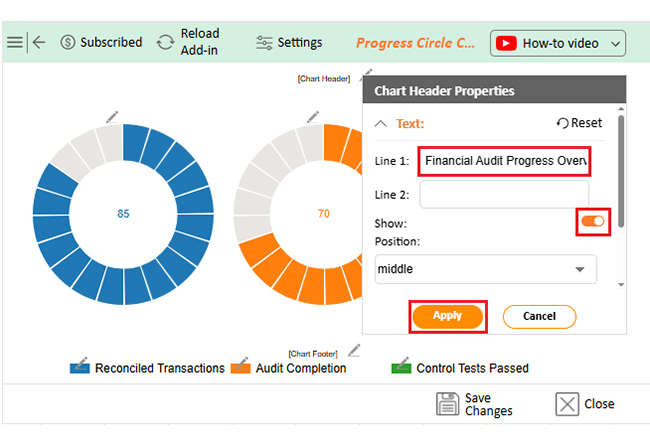Edit the Control Tests Passed green swatch
Viewport: 650px width, 447px height.
tap(402, 366)
